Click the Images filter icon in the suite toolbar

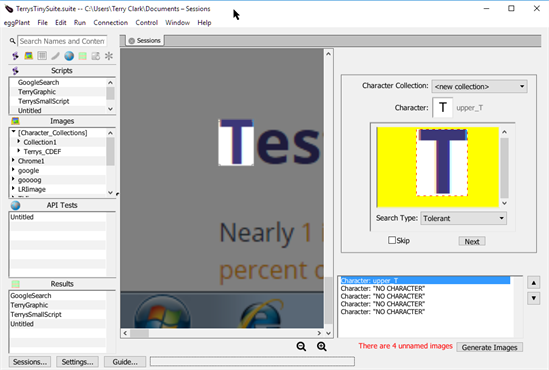(29, 56)
